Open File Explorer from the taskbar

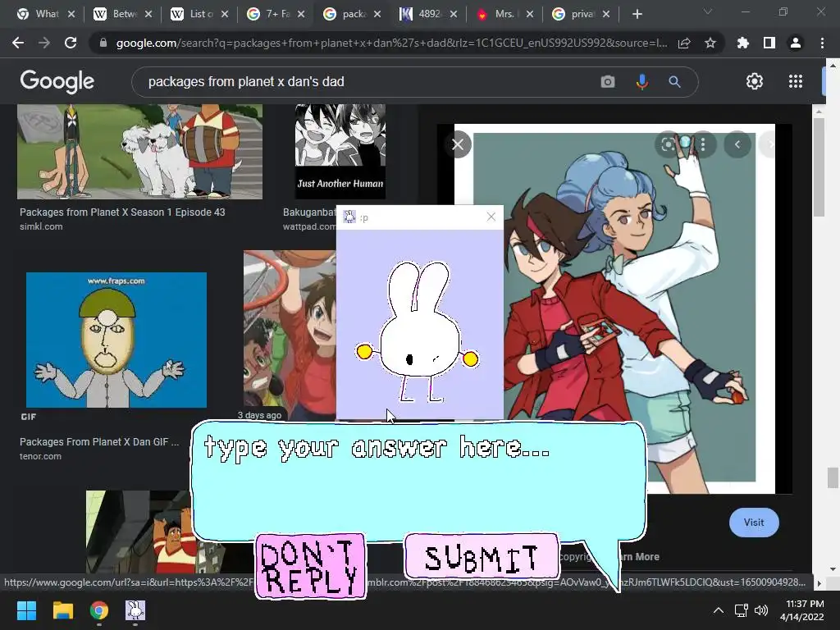tap(62, 610)
